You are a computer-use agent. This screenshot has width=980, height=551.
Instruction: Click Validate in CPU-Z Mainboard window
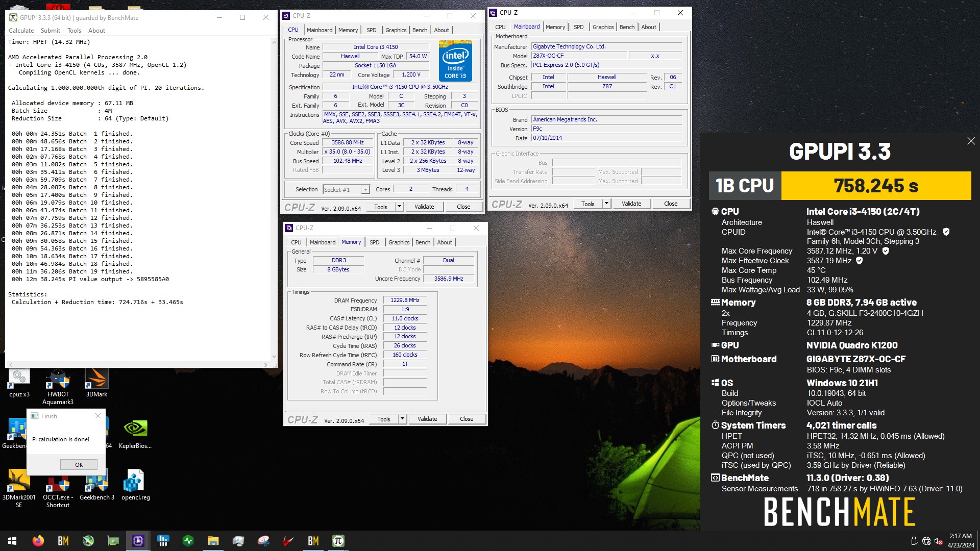tap(631, 204)
